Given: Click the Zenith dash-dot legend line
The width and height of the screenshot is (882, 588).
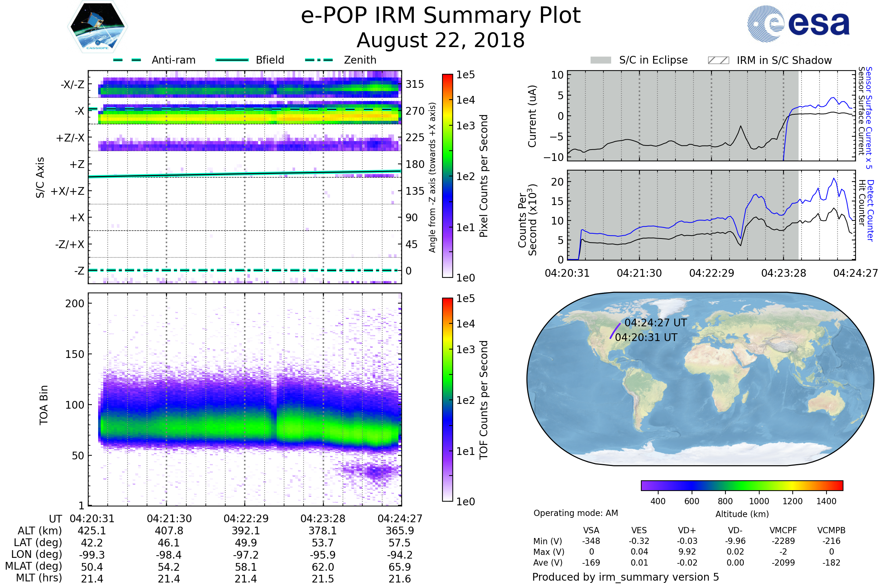Looking at the screenshot, I should 319,60.
